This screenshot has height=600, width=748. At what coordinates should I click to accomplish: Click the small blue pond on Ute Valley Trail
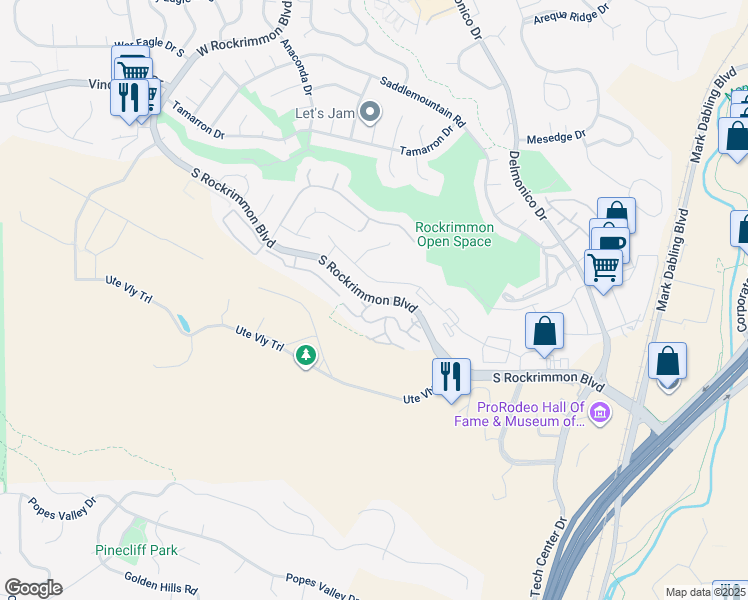pyautogui.click(x=184, y=323)
